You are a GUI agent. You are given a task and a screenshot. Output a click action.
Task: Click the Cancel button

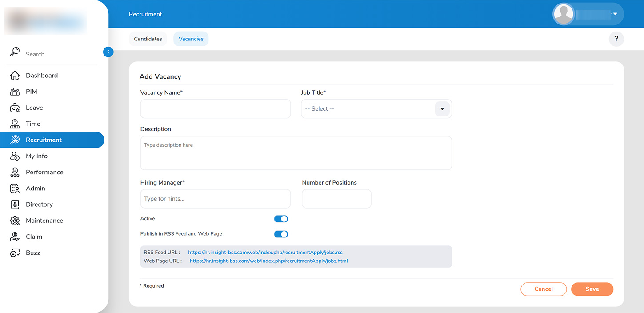click(x=543, y=289)
